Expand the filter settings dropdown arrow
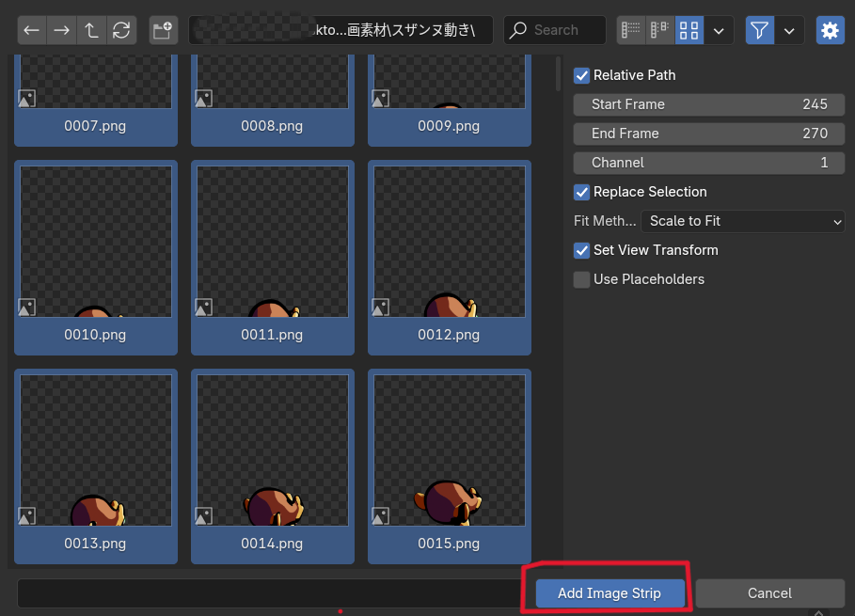 pyautogui.click(x=789, y=30)
